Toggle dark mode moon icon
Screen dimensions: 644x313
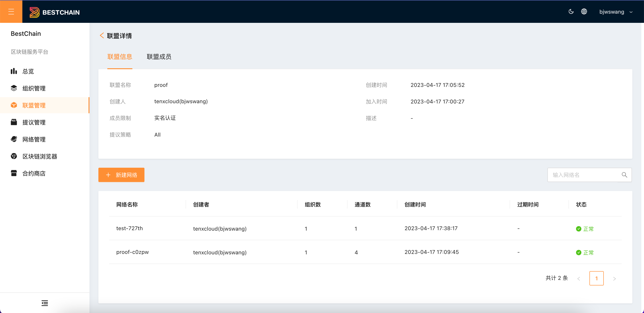571,11
